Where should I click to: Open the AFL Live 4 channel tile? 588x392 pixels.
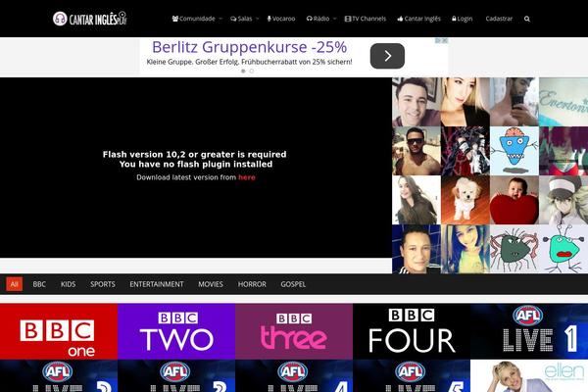294,376
